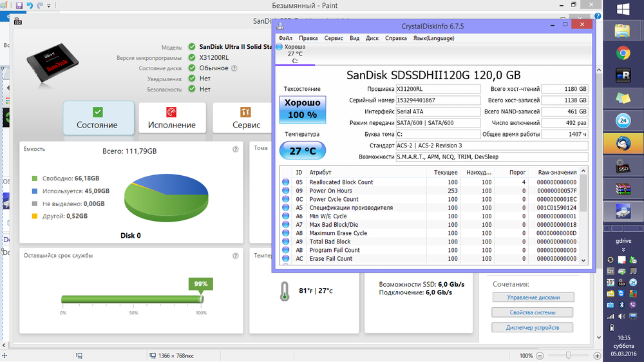Open Google Chrome from the taskbar
644x362 pixels.
tap(623, 53)
